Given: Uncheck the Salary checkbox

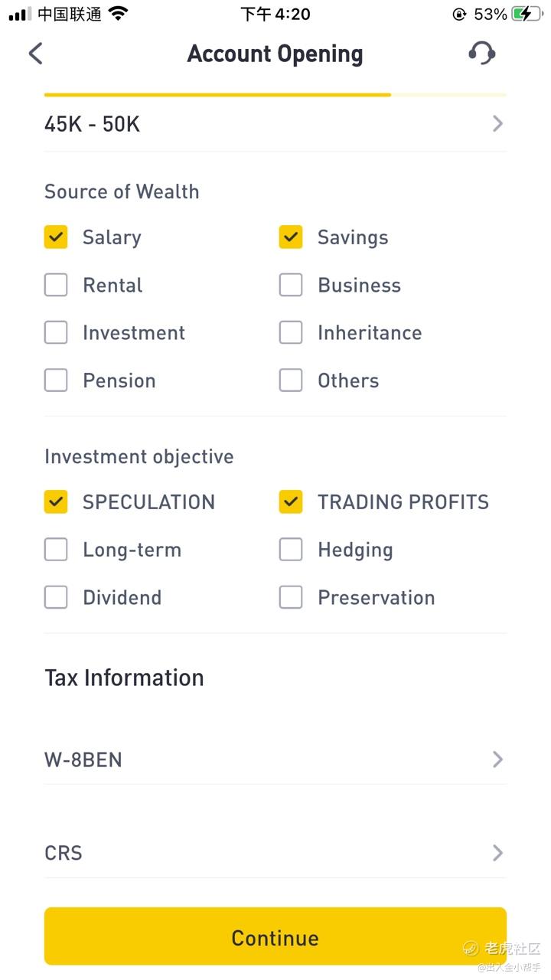Looking at the screenshot, I should 56,237.
